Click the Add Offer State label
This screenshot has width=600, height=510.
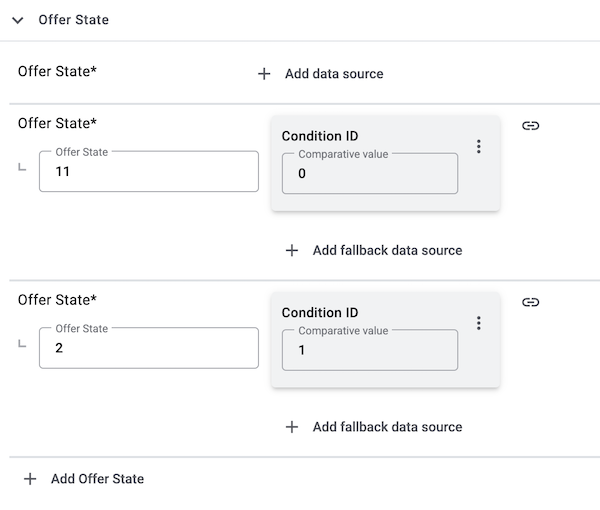[x=97, y=479]
